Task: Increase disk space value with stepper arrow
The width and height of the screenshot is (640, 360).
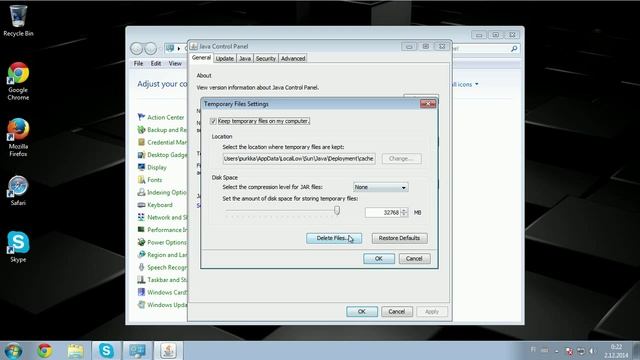Action: click(x=404, y=210)
